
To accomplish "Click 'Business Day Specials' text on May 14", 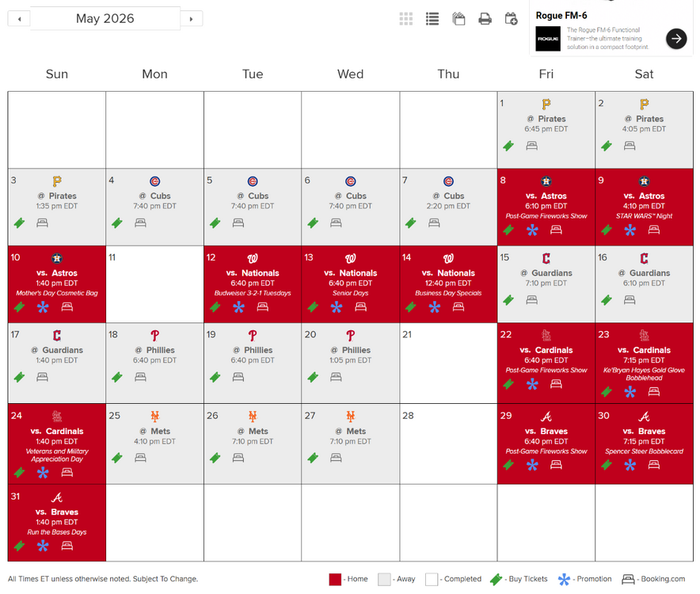I will coord(448,293).
